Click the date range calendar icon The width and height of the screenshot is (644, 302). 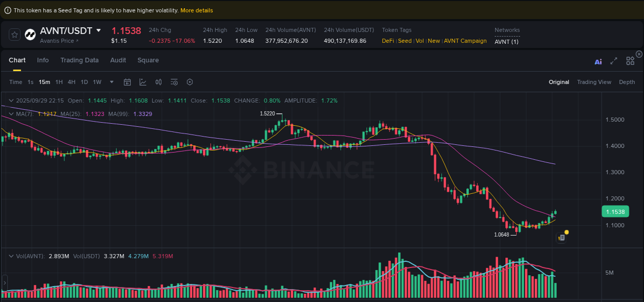[127, 82]
